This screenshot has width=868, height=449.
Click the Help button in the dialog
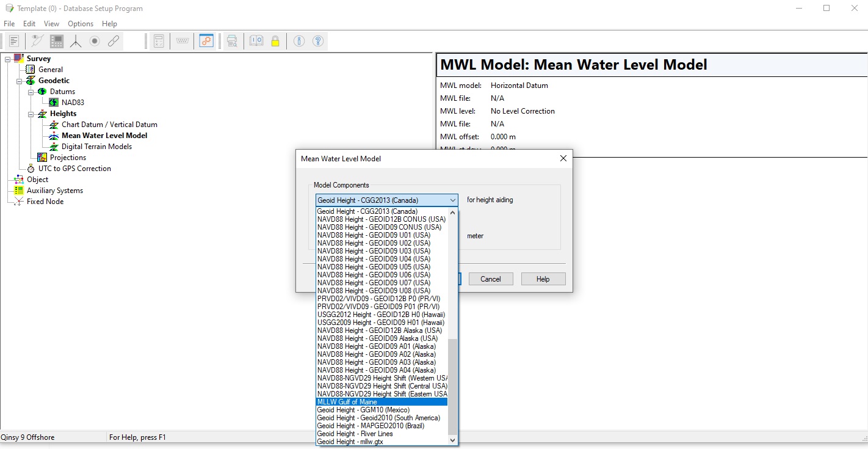(x=543, y=279)
